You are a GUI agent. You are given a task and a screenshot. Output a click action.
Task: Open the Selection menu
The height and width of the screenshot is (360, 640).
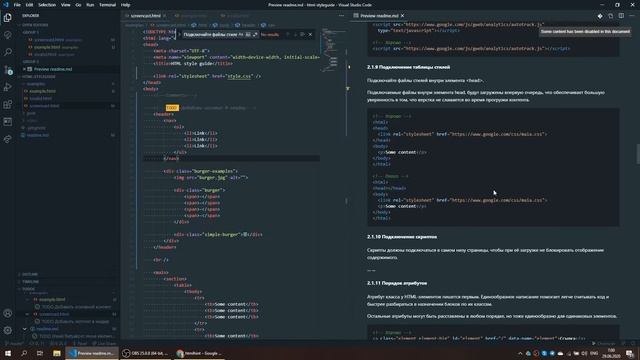coord(47,5)
